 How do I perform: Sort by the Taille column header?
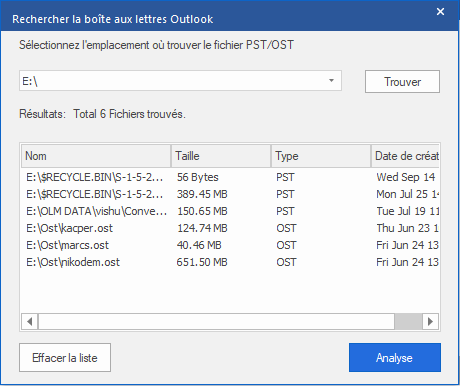click(x=221, y=156)
